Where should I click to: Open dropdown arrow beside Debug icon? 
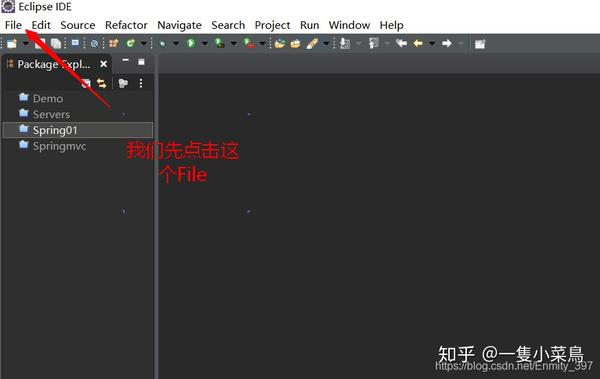pos(176,44)
